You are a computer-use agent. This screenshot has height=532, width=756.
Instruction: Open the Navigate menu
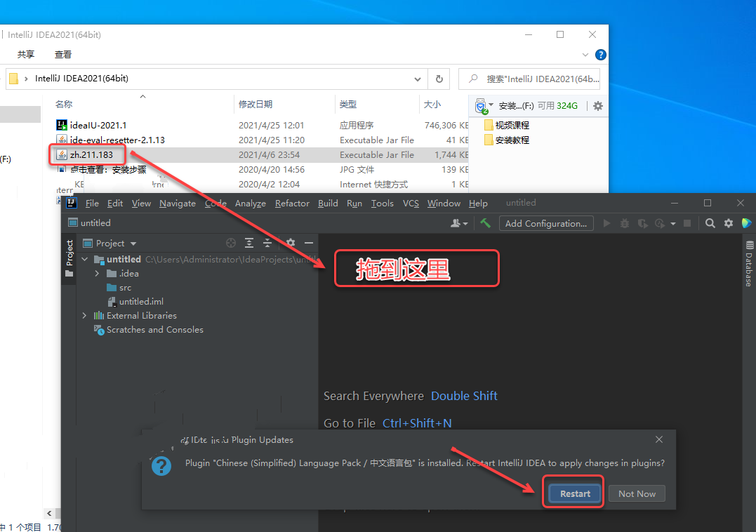click(x=178, y=204)
